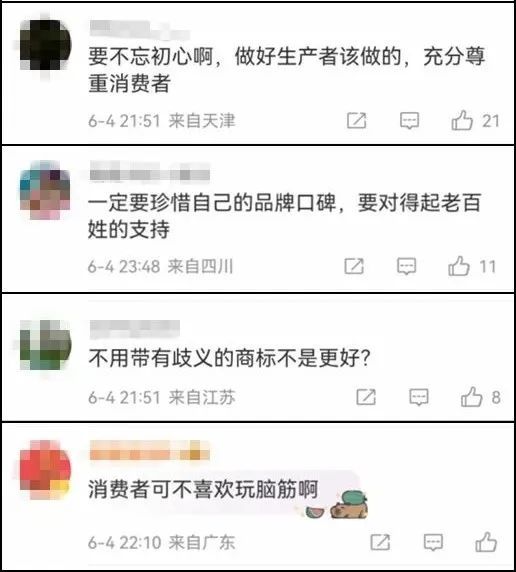This screenshot has width=516, height=572.
Task: Open the third commenter's green avatar
Action: tap(45, 345)
